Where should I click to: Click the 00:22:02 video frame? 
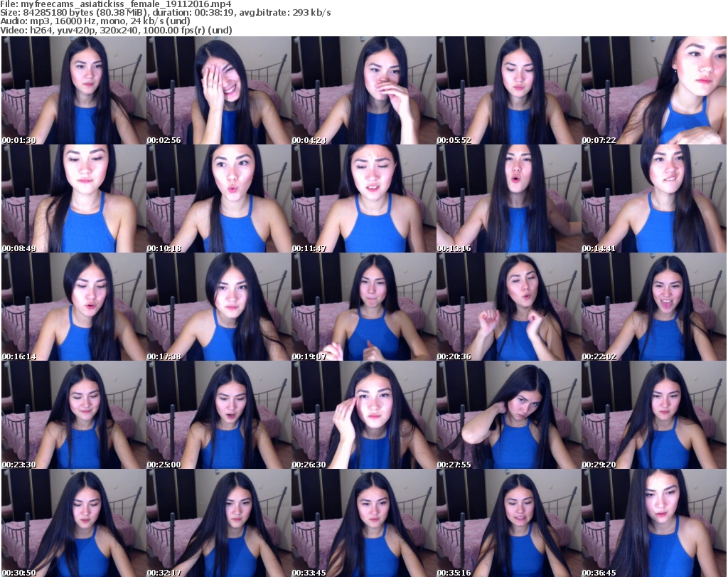[654, 307]
